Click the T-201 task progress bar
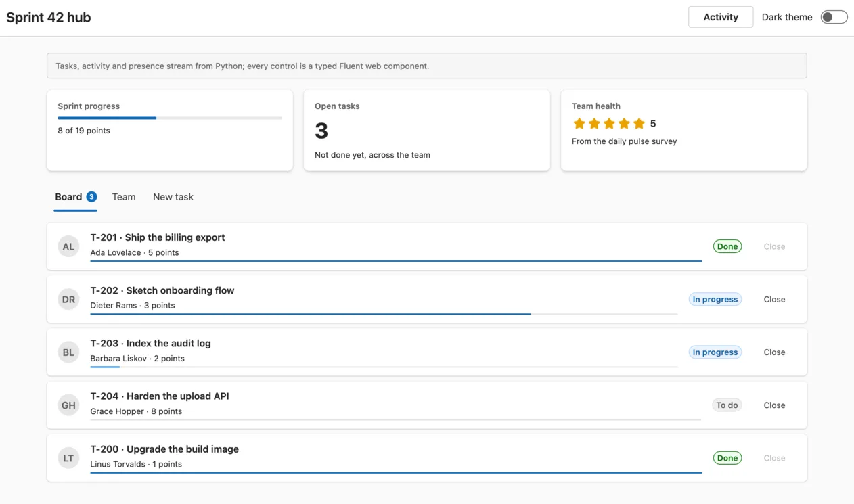The height and width of the screenshot is (504, 854). click(x=396, y=261)
